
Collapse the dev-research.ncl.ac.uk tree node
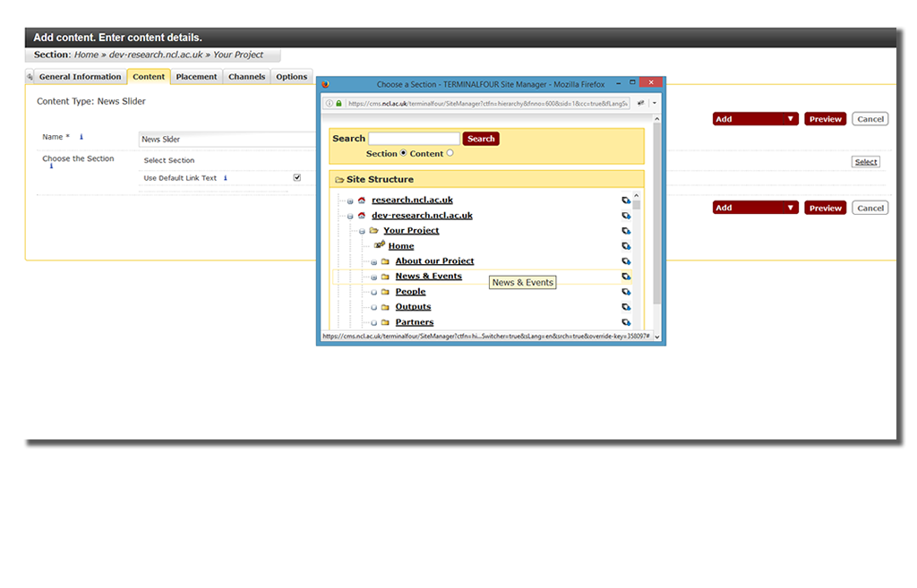pos(350,216)
